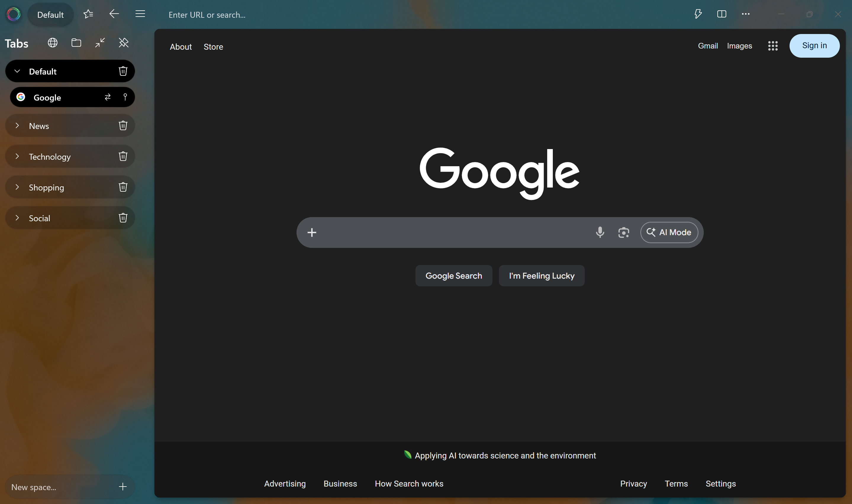Open the hamburger menu icon

[x=140, y=14]
